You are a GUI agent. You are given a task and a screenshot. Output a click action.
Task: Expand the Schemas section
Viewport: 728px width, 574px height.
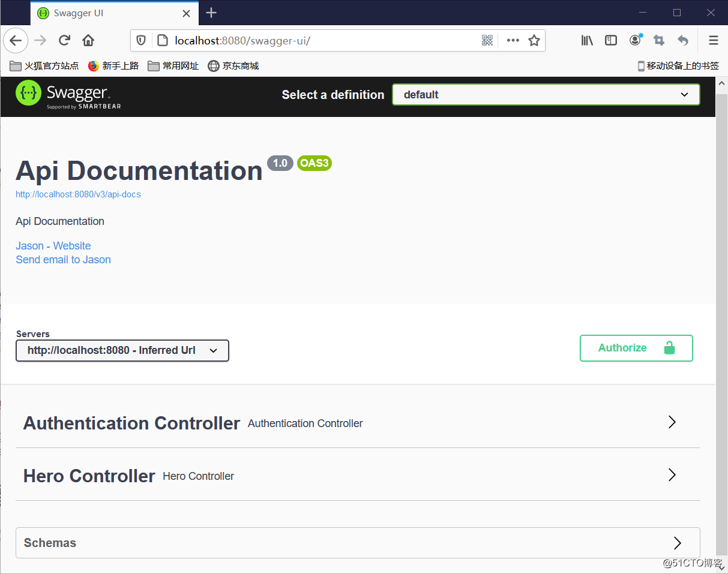pyautogui.click(x=358, y=543)
